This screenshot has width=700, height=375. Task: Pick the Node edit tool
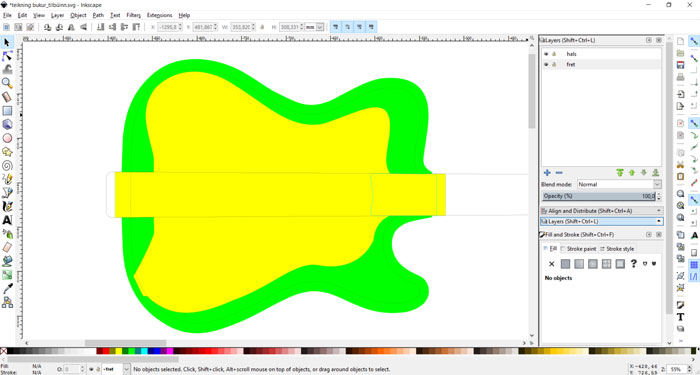tap(7, 56)
